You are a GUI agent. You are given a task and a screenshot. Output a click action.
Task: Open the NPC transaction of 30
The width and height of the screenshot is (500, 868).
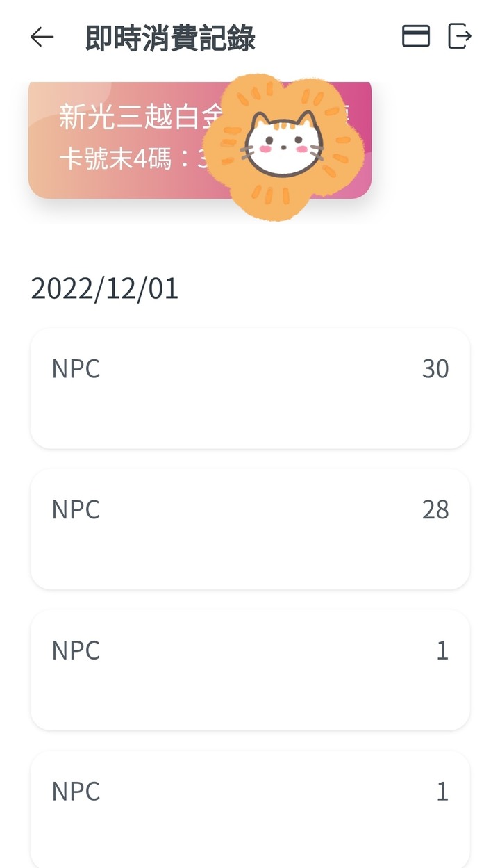tap(250, 388)
